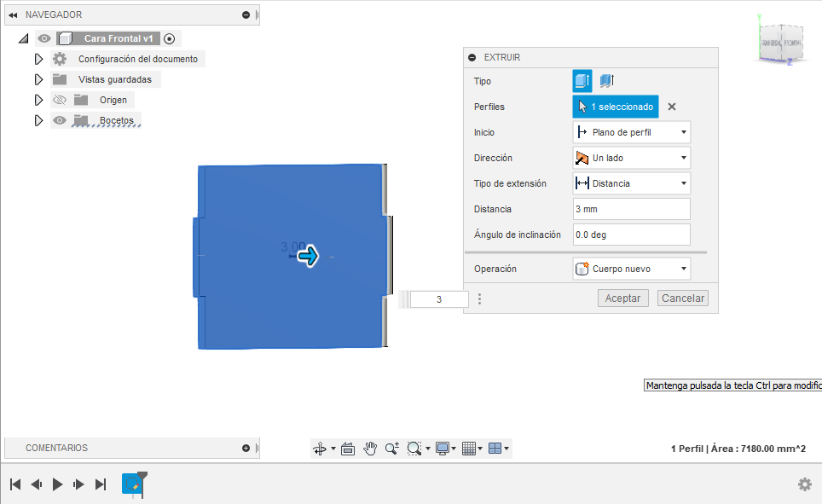822x504 pixels.
Task: Expand the 'Origen' node
Action: click(x=38, y=100)
